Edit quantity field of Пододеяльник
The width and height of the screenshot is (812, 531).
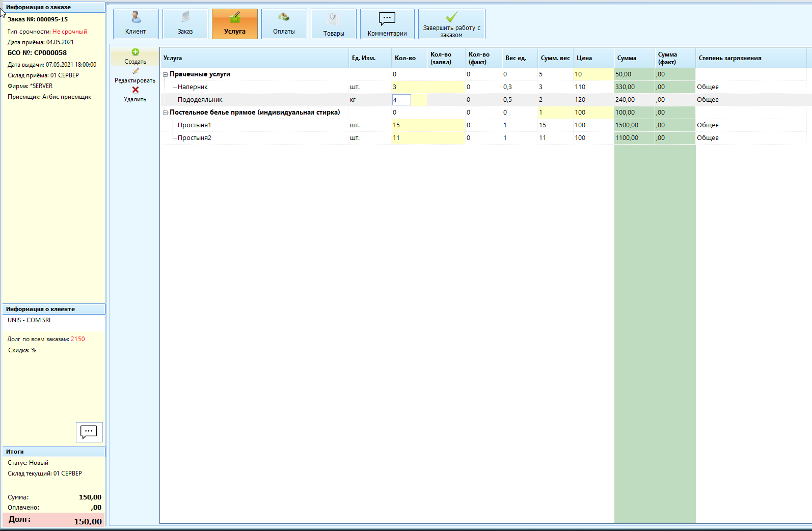[x=401, y=100]
